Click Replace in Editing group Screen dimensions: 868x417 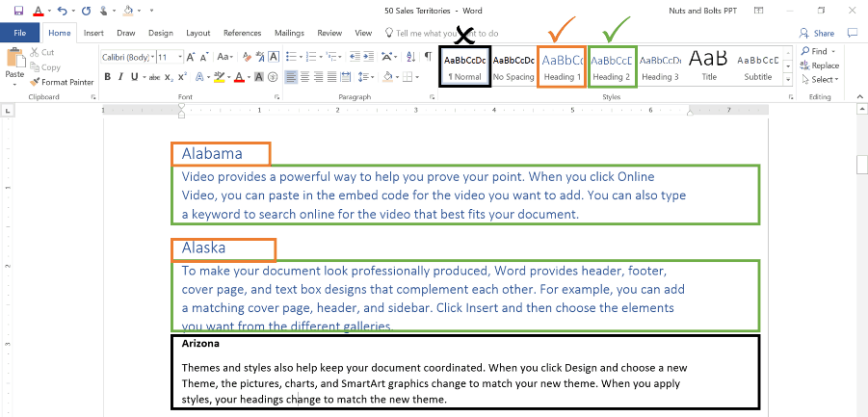[x=820, y=65]
